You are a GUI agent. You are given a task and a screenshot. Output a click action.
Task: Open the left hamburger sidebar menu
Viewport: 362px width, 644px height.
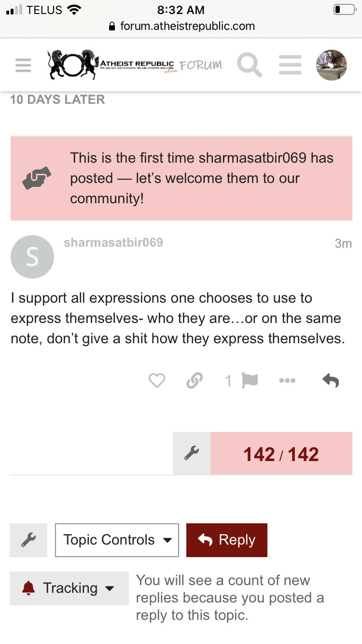click(x=23, y=65)
